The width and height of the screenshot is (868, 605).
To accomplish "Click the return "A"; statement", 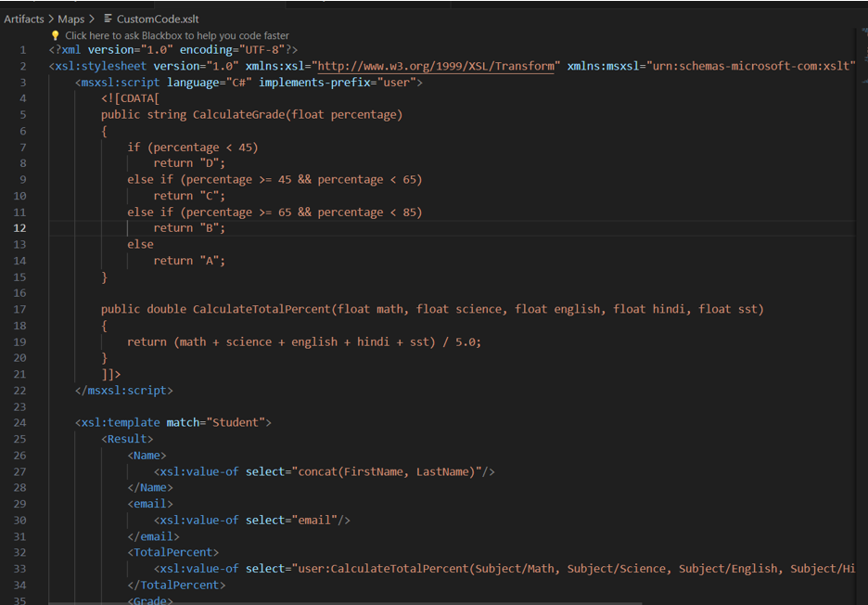I will (189, 261).
